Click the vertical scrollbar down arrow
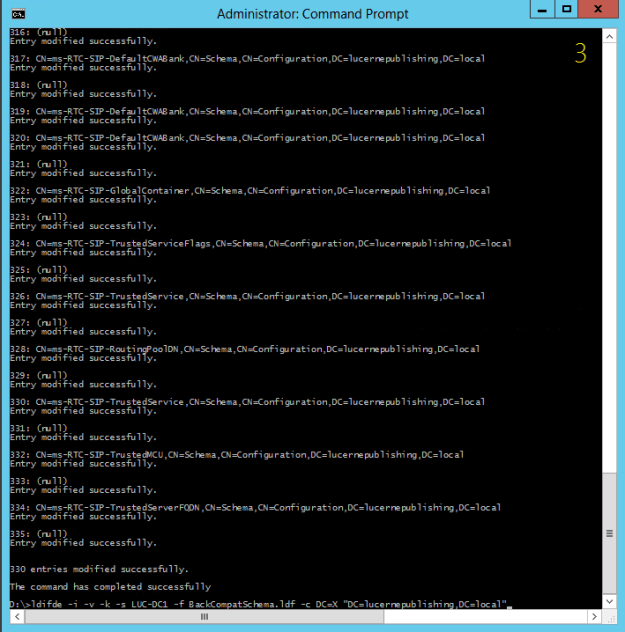The image size is (625, 632). click(609, 603)
